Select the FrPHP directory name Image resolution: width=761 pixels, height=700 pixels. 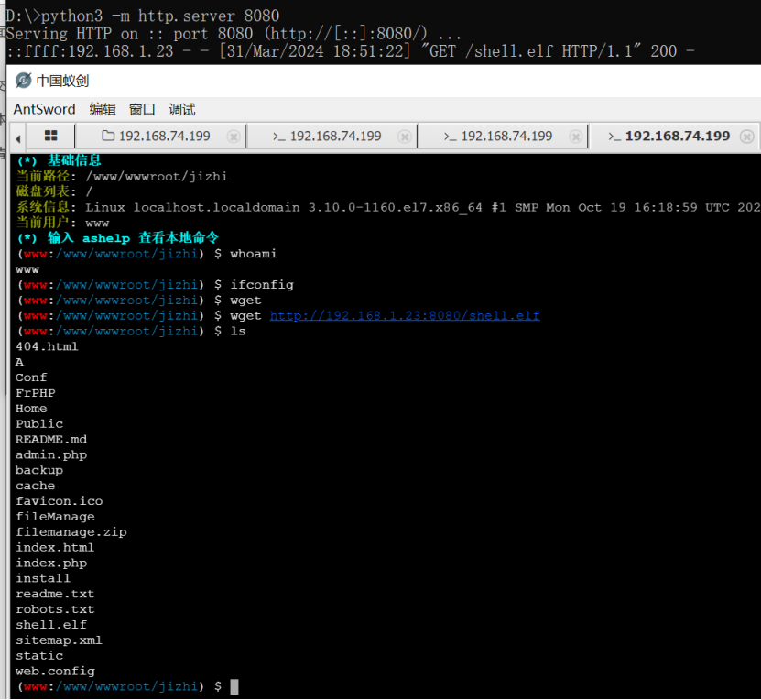pos(36,393)
